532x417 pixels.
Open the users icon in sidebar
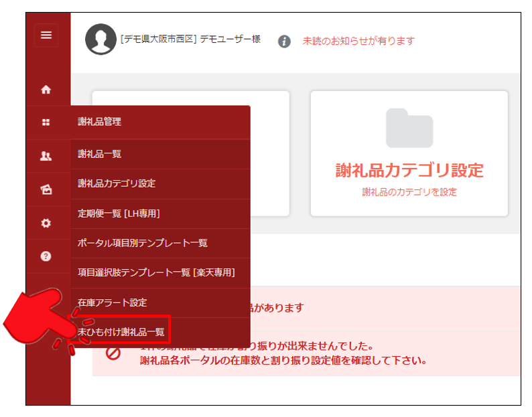click(x=46, y=156)
